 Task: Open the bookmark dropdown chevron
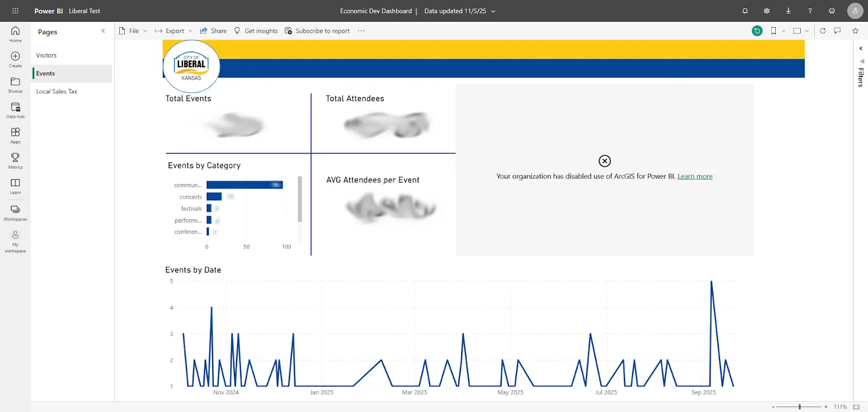click(783, 31)
